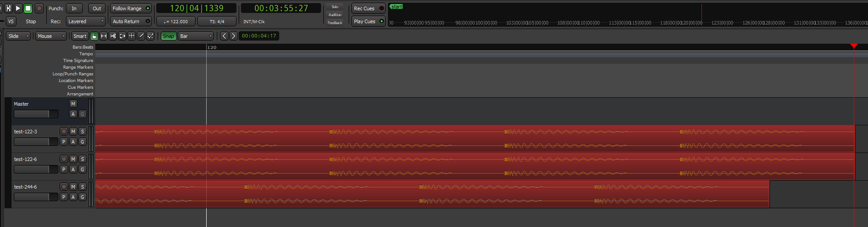Toggle the Snap button off
This screenshot has height=227, width=868.
(x=168, y=36)
